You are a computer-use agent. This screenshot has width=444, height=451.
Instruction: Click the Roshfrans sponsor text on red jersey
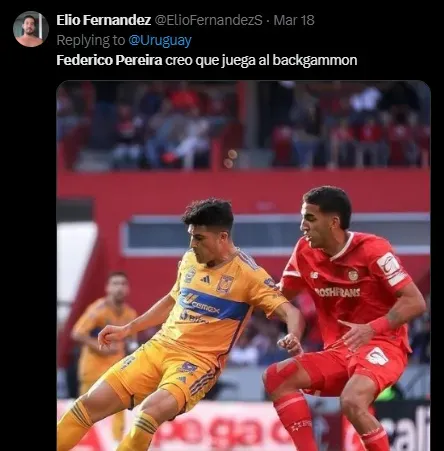coord(338,292)
